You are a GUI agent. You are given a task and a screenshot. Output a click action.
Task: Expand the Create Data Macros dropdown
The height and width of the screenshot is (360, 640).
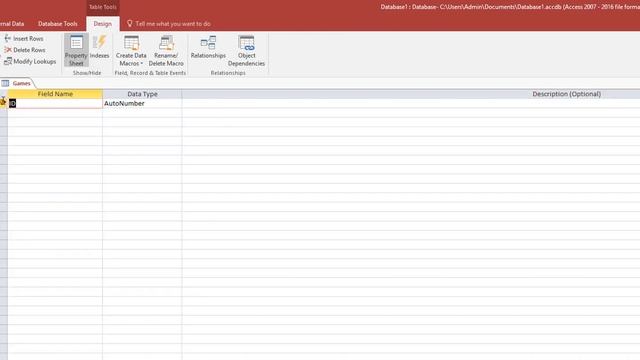(x=131, y=51)
